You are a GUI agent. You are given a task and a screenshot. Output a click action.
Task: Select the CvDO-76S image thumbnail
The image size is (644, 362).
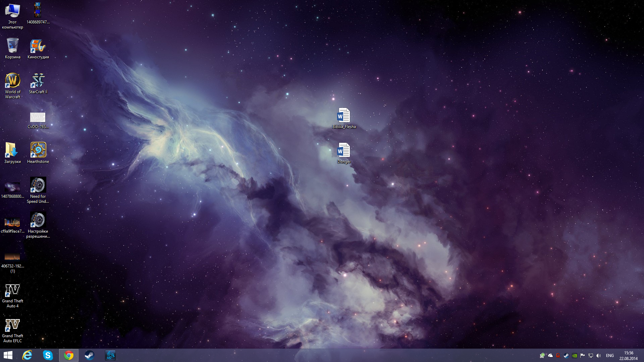[38, 117]
